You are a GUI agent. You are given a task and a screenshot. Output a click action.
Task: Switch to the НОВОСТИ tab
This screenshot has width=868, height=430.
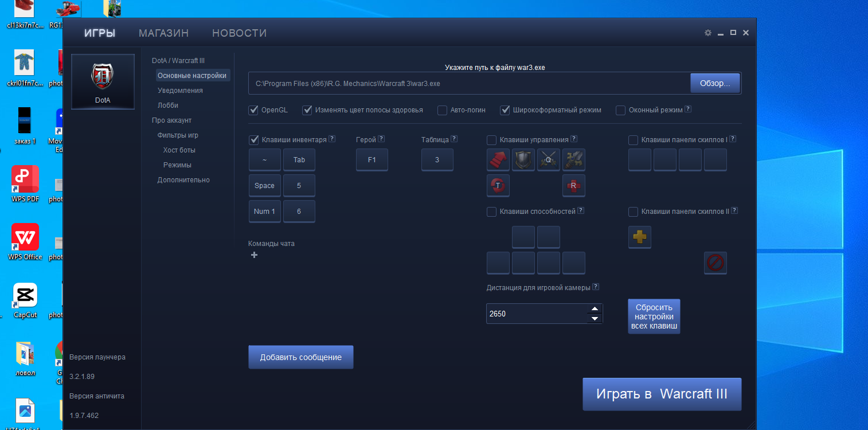point(239,33)
